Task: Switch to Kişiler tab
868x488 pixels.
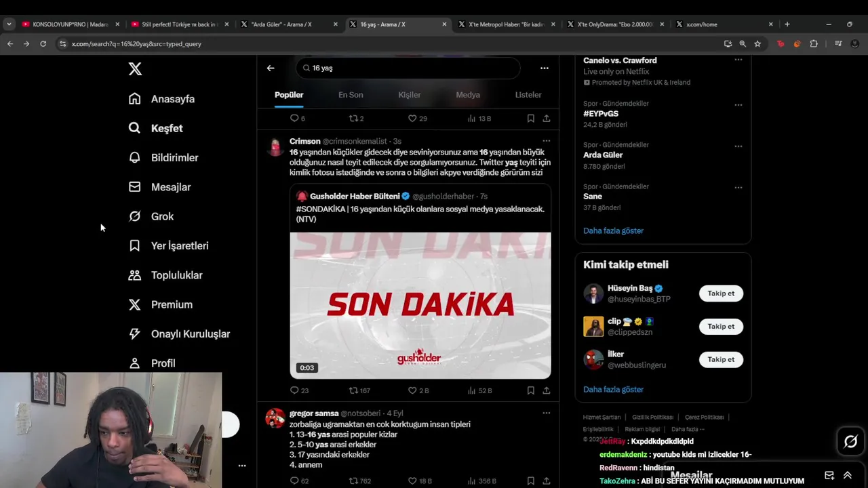Action: coord(410,95)
